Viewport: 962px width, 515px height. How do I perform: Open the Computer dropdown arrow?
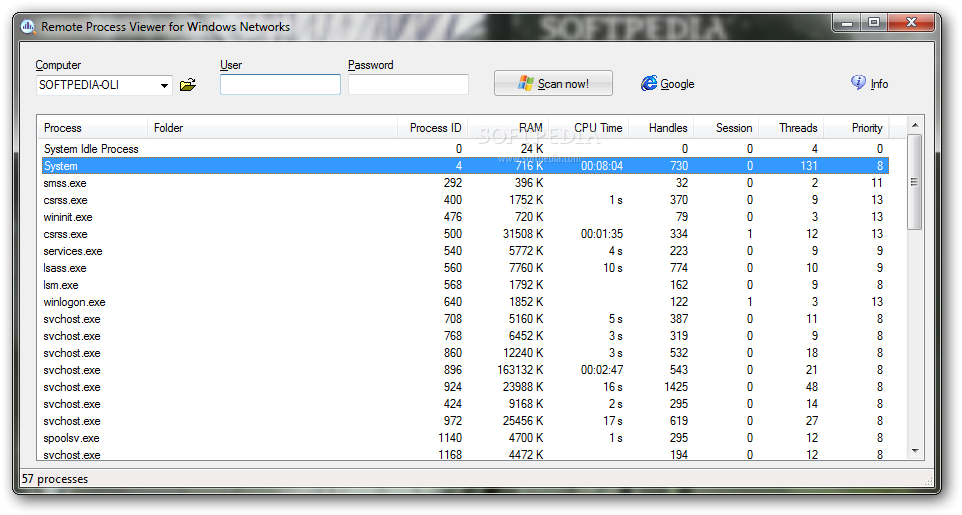coord(164,85)
